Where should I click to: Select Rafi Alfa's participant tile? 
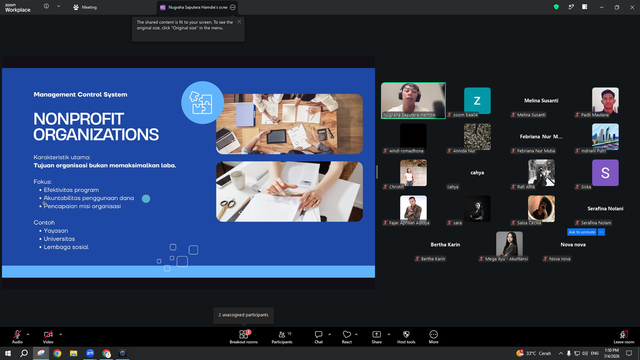541,173
